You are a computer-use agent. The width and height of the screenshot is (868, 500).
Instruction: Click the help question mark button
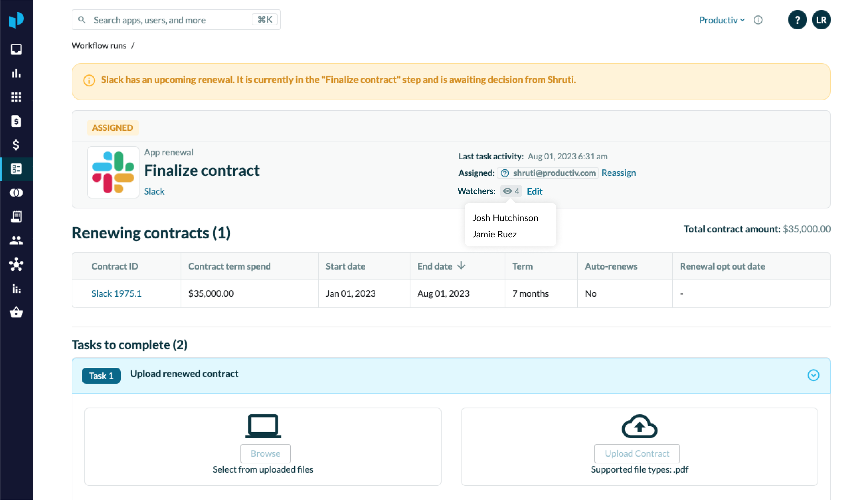point(797,20)
